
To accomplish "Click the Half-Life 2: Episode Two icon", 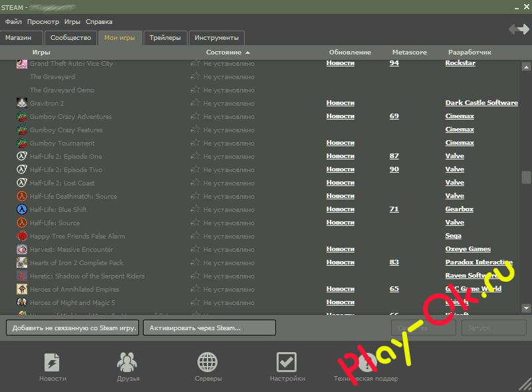I will (22, 169).
